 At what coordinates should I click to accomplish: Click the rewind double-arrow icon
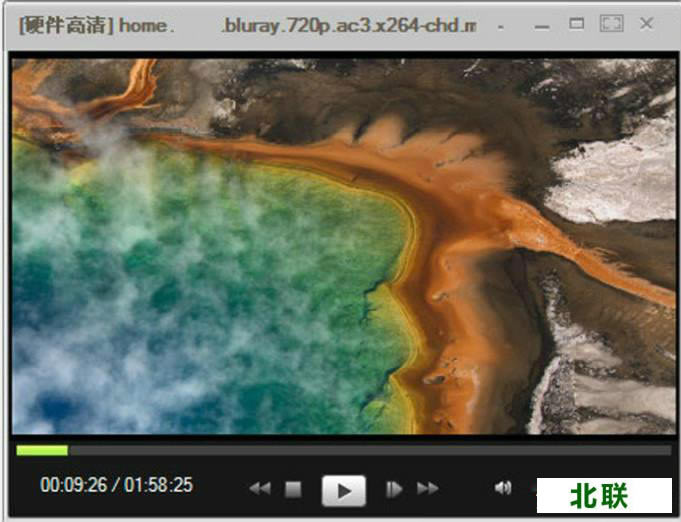(x=260, y=489)
